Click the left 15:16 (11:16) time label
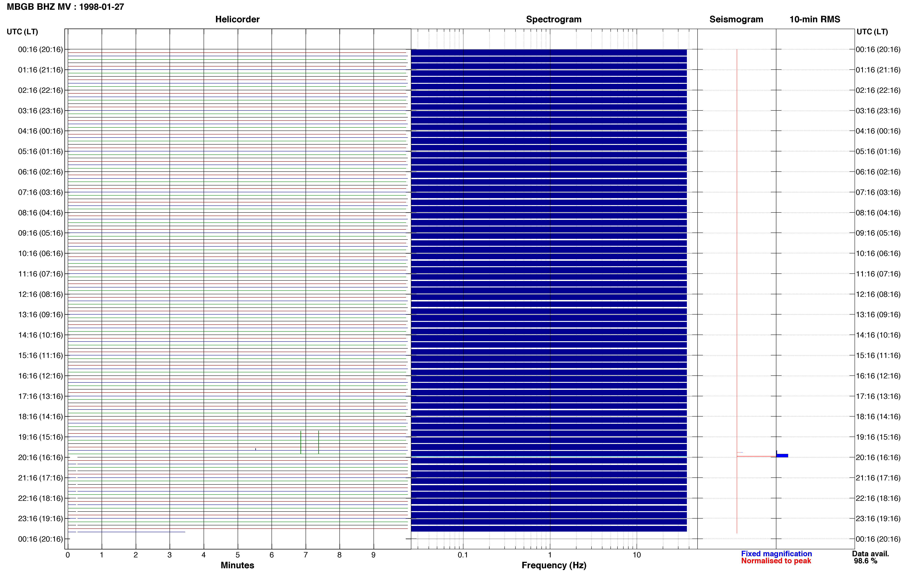This screenshot has width=924, height=578. tap(41, 356)
